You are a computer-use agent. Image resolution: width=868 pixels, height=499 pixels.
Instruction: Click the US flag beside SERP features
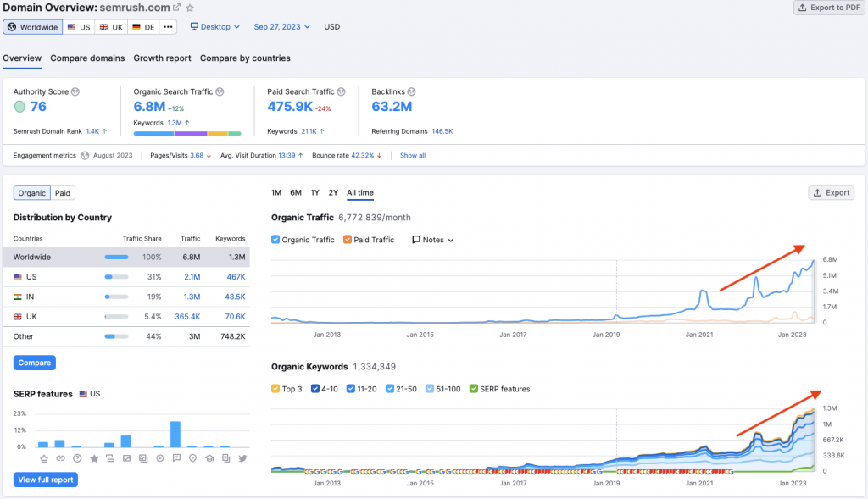pyautogui.click(x=83, y=394)
